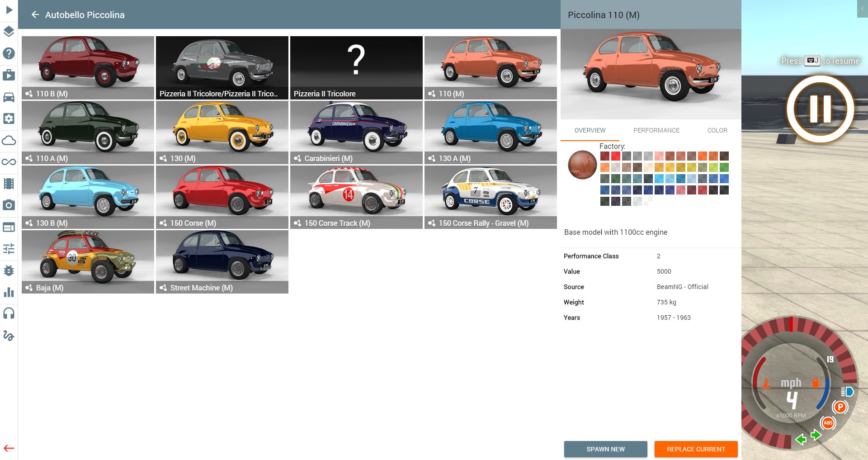
Task: Open the bug debug icon
Action: (x=9, y=270)
